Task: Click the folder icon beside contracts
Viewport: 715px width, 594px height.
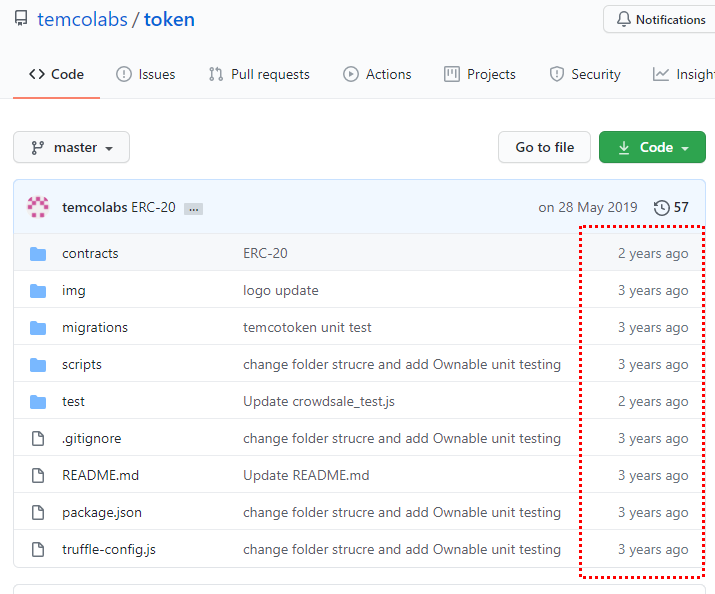Action: pyautogui.click(x=38, y=253)
